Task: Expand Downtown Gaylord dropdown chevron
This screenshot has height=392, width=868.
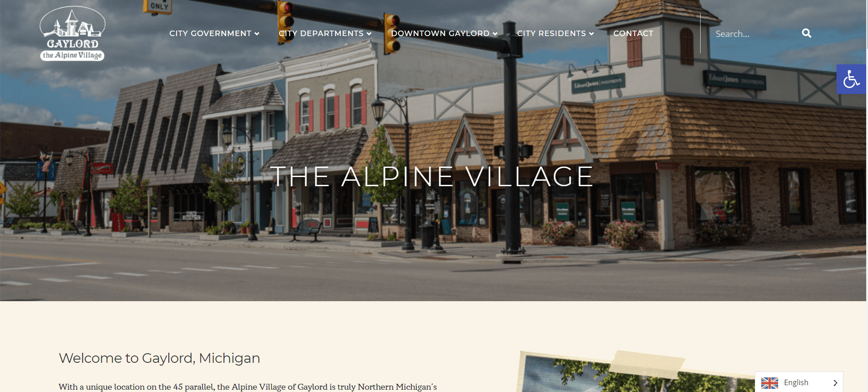Action: click(495, 34)
